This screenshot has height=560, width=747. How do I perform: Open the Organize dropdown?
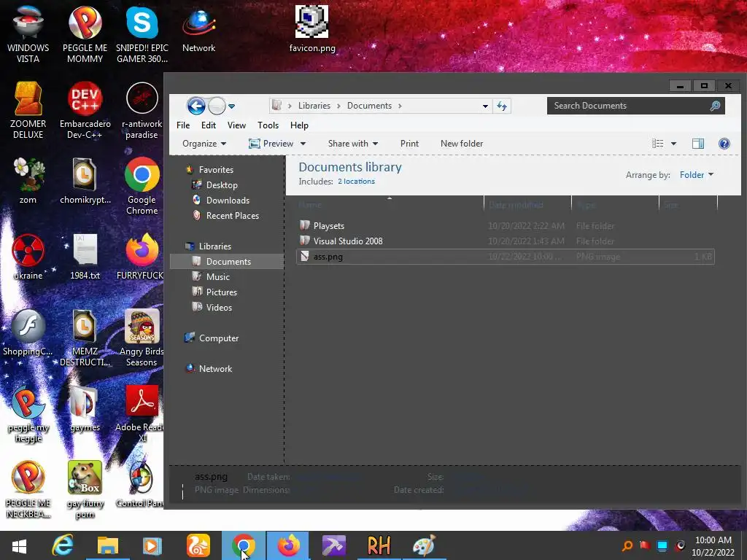[x=204, y=144]
